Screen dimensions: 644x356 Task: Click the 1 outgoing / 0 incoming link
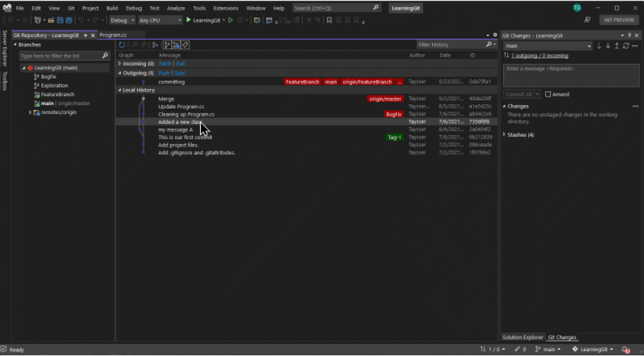[540, 56]
